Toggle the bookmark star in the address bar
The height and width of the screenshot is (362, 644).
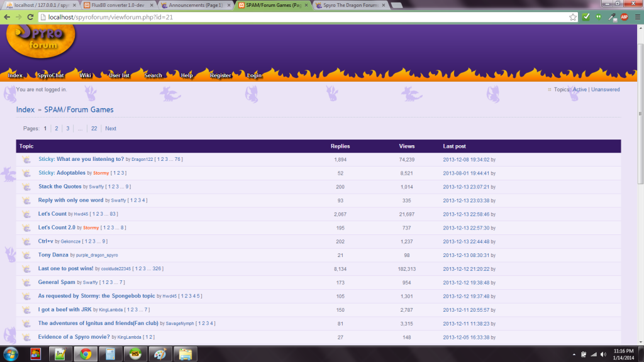click(x=573, y=17)
